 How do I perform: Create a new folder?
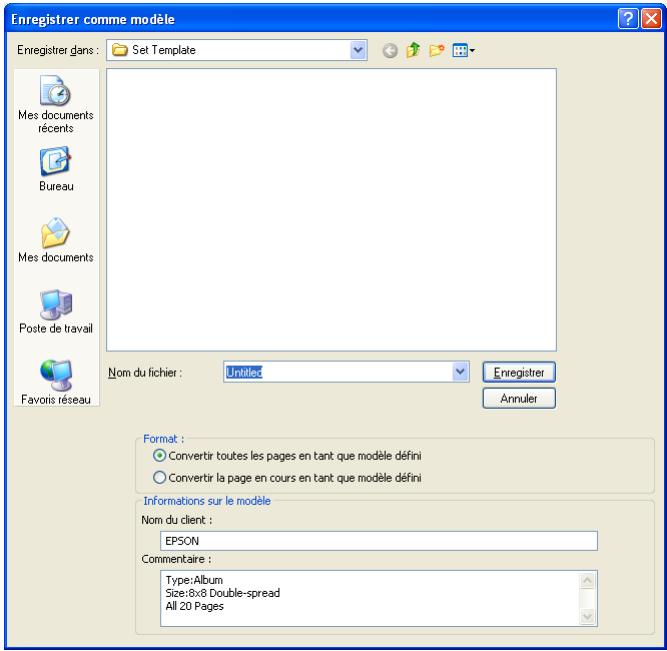pos(436,50)
